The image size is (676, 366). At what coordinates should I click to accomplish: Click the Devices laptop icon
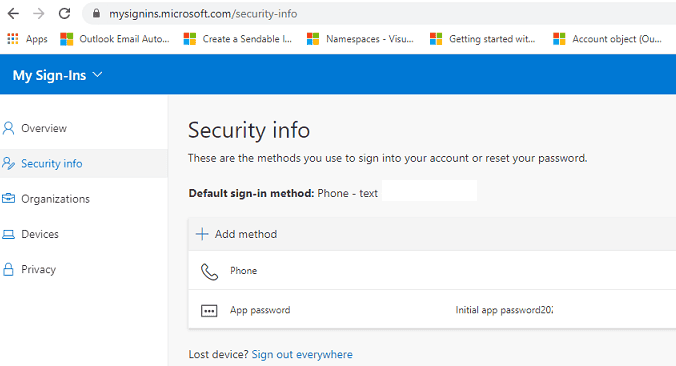[x=8, y=234]
